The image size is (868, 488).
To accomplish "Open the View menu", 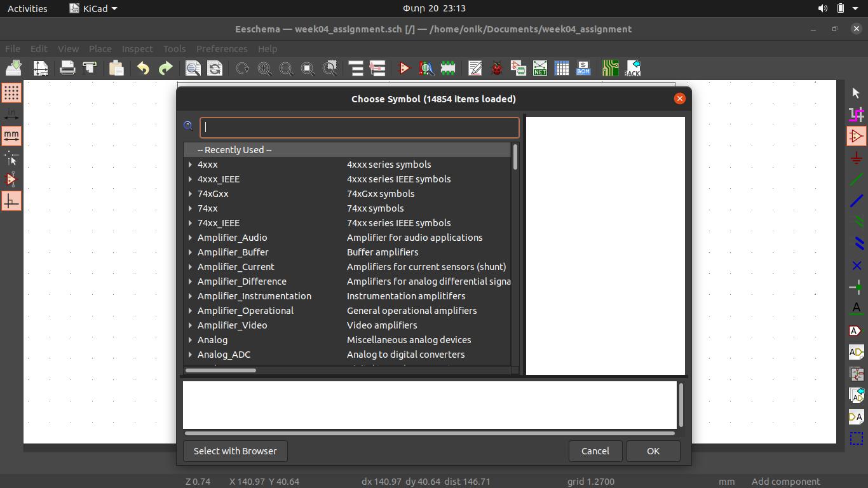I will pyautogui.click(x=68, y=49).
